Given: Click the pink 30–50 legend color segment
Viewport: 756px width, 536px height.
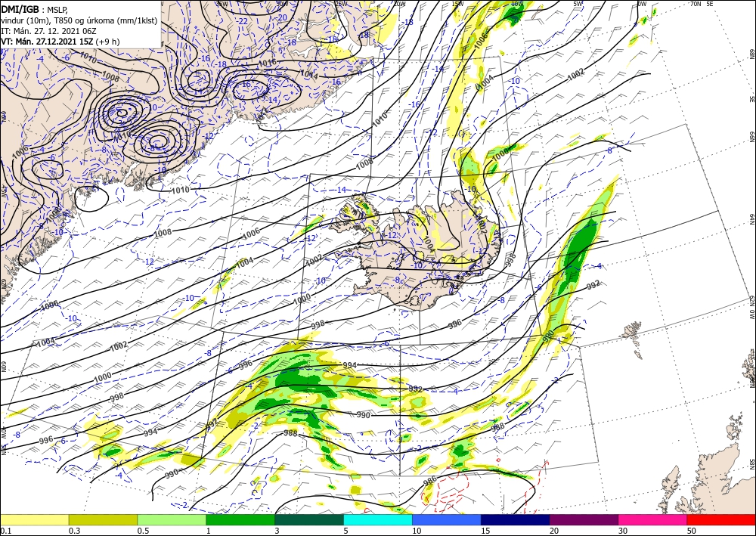Looking at the screenshot, I should (653, 519).
